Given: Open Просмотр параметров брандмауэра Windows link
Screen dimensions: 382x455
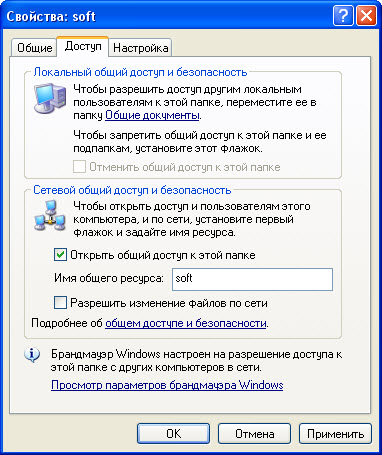Looking at the screenshot, I should click(x=167, y=385).
